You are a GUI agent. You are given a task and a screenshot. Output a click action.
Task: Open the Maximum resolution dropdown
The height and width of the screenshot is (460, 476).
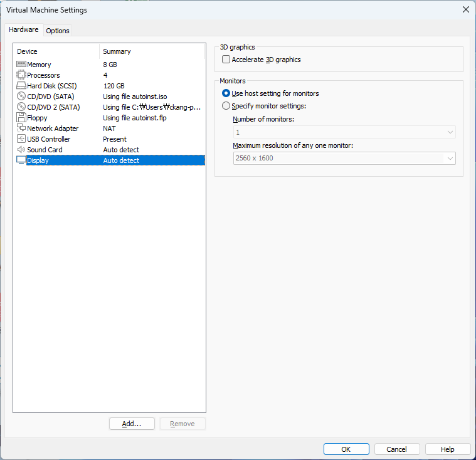point(344,158)
